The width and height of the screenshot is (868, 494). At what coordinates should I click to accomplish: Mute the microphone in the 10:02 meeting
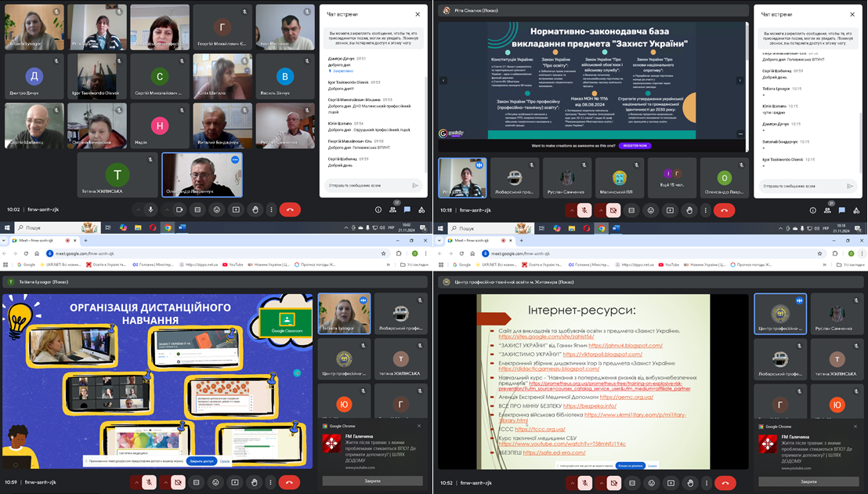(151, 209)
